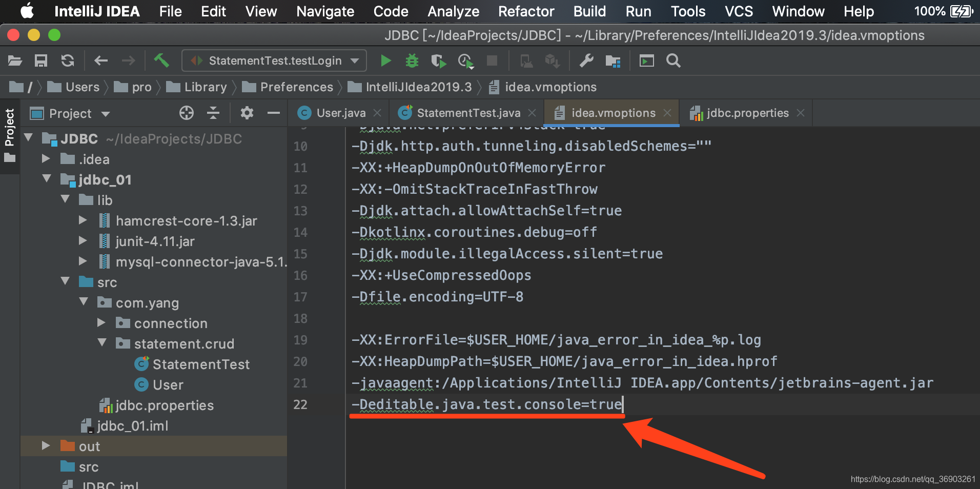
Task: Open the VCS menu
Action: 739,11
